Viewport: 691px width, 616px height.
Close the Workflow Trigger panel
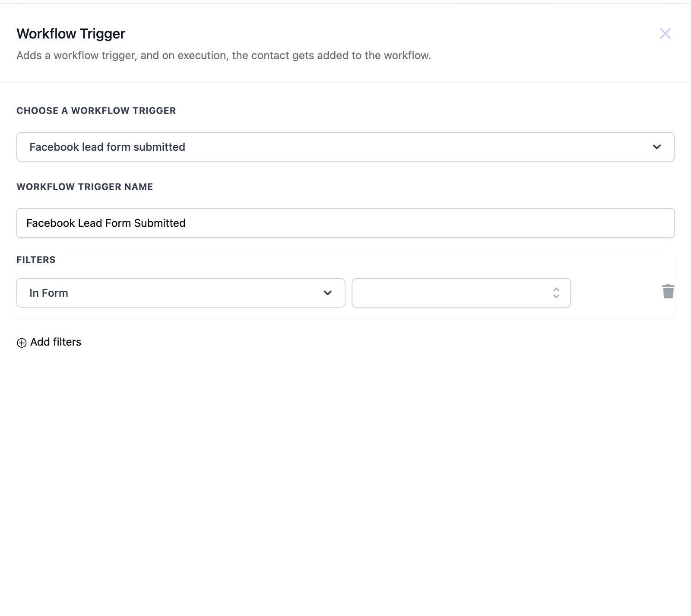coord(665,34)
